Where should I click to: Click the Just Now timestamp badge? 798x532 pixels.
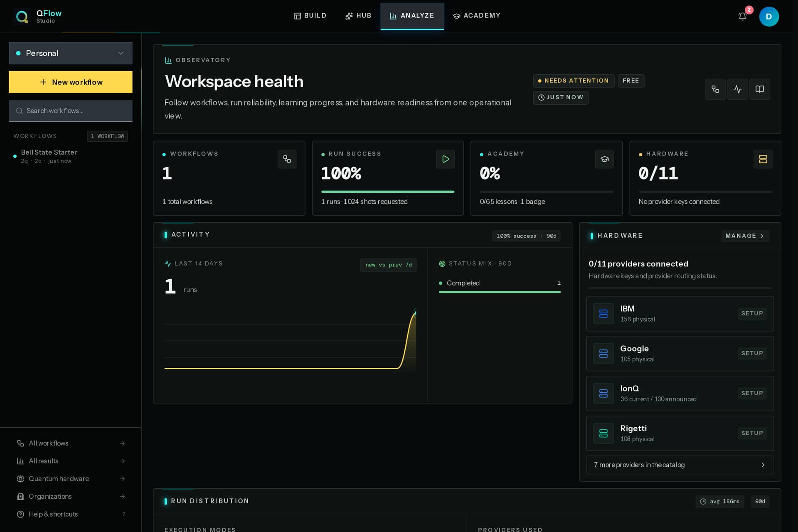pos(561,97)
